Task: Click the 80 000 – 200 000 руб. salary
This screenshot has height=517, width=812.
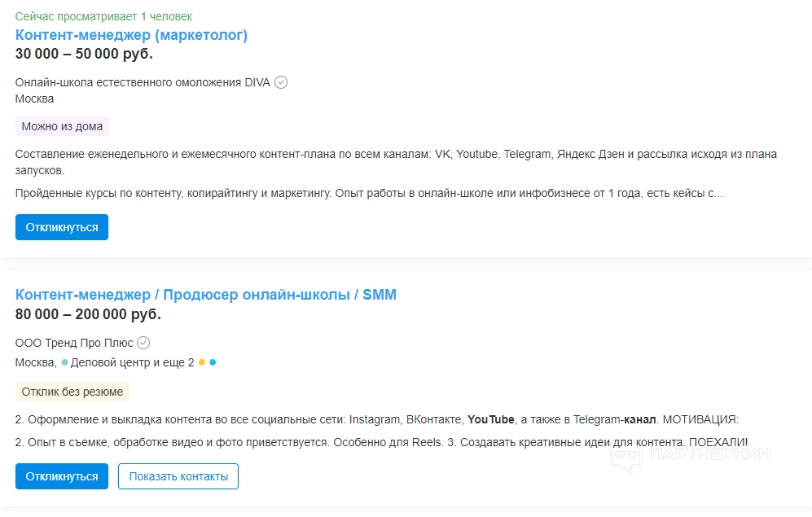Action: click(x=88, y=314)
